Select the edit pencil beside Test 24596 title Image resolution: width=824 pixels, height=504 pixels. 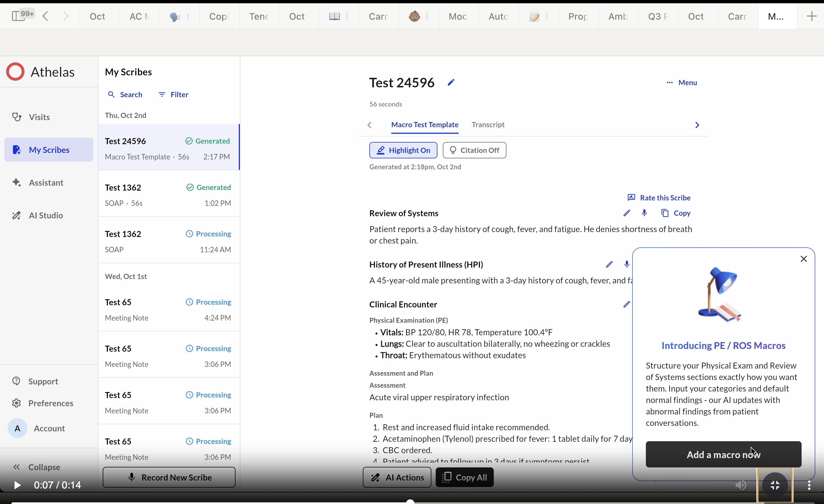point(451,82)
